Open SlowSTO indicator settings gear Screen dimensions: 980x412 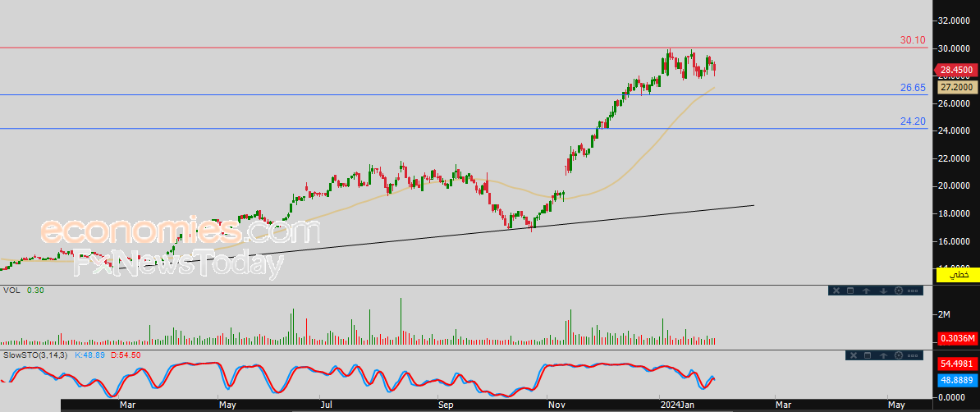coord(899,355)
